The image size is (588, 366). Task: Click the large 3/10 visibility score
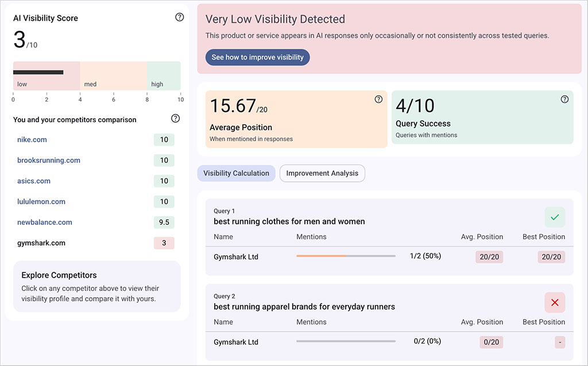click(25, 40)
